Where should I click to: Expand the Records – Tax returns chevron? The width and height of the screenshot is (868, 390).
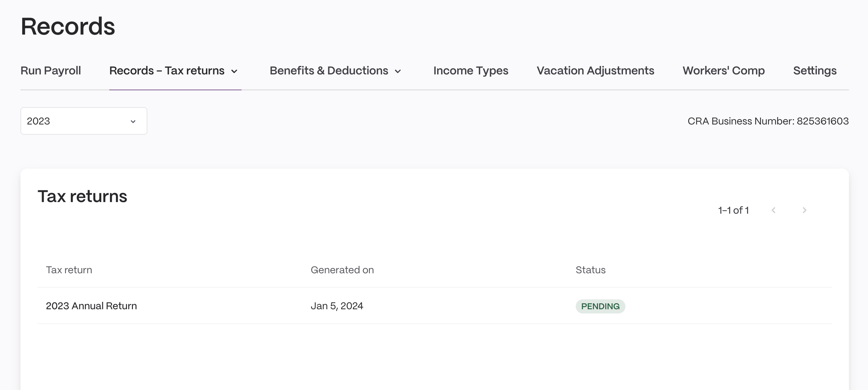point(234,72)
